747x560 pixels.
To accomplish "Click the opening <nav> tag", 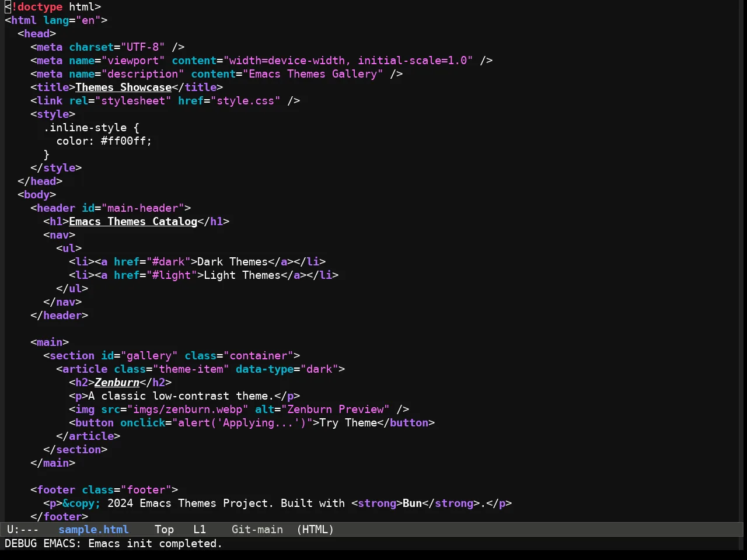I will click(60, 235).
